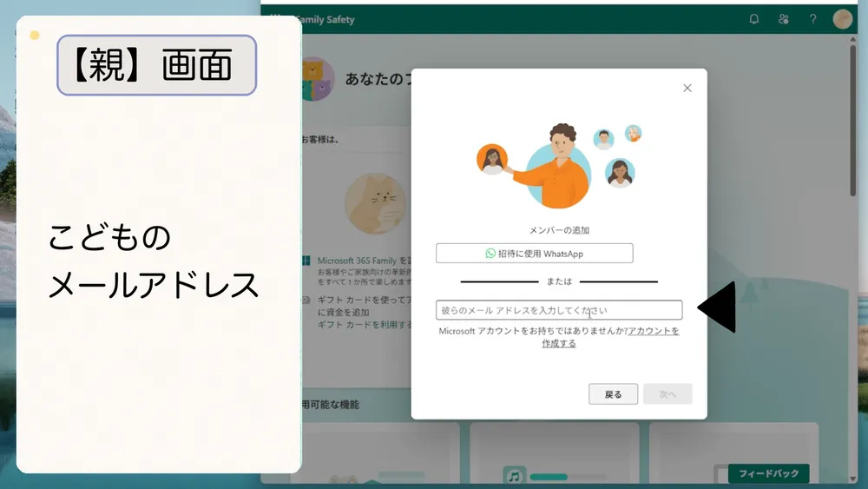Invite using the WhatsApp button

(x=534, y=254)
